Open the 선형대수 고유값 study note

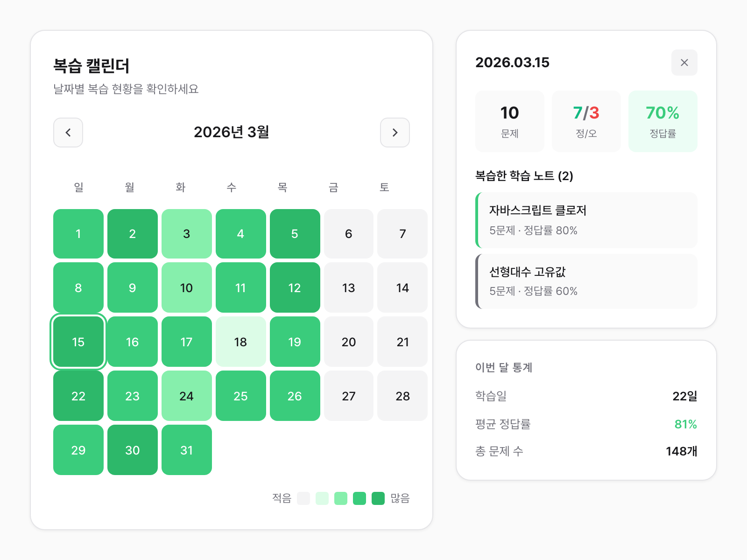point(586,281)
